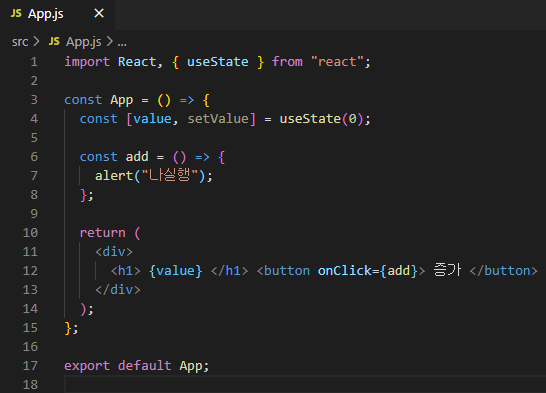The width and height of the screenshot is (546, 393).
Task: Expand chevron after src in breadcrumb
Action: [x=36, y=41]
